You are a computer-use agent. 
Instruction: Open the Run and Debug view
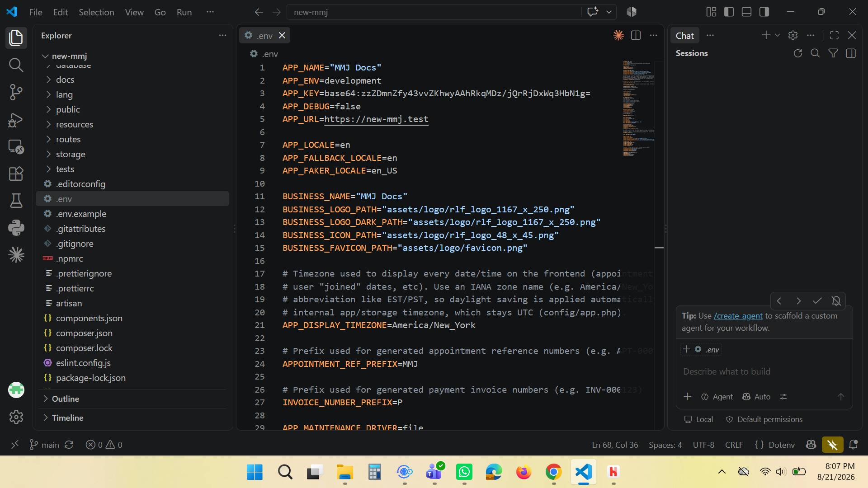(x=16, y=120)
